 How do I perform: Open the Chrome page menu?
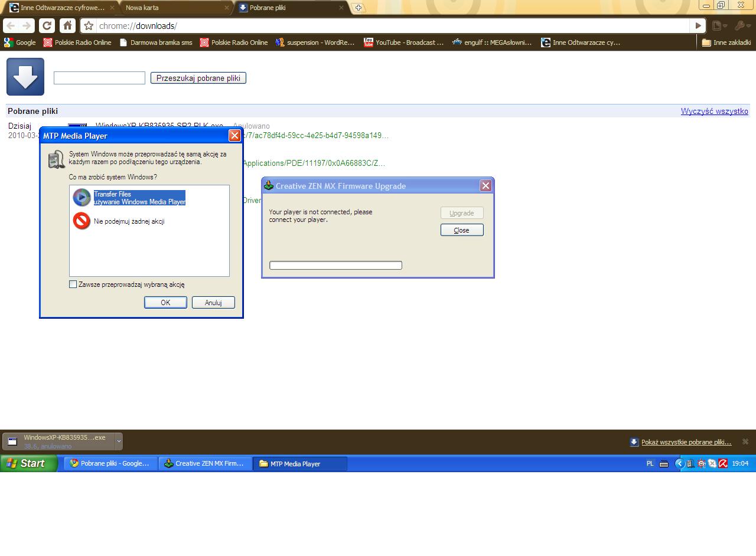tap(718, 26)
